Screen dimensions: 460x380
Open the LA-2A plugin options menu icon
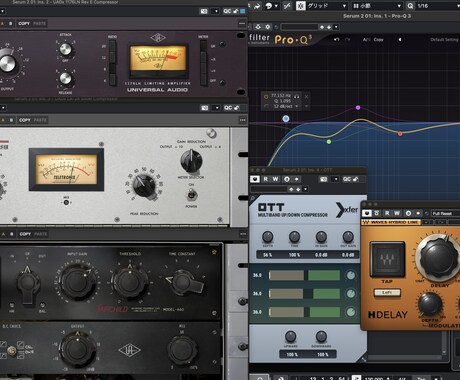pos(242,120)
